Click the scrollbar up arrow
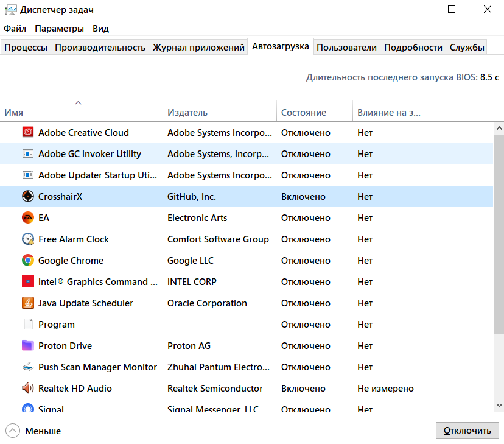This screenshot has height=444, width=504. [499, 129]
